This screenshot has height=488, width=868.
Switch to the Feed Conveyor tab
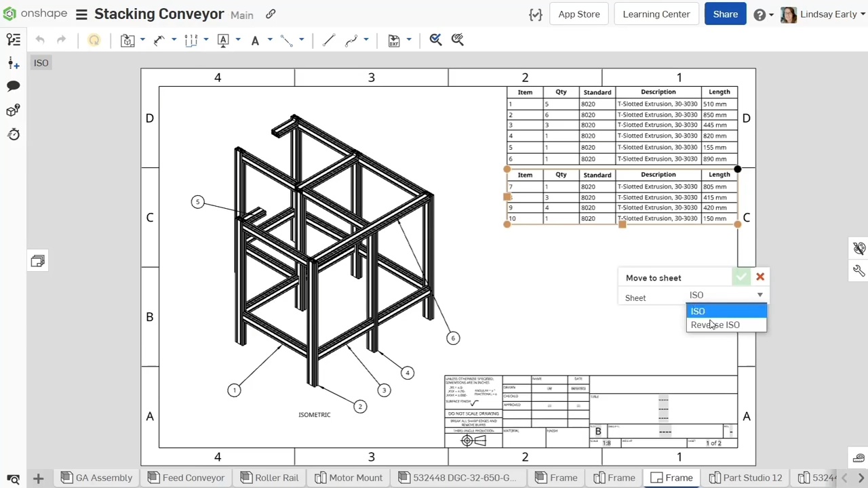186,478
